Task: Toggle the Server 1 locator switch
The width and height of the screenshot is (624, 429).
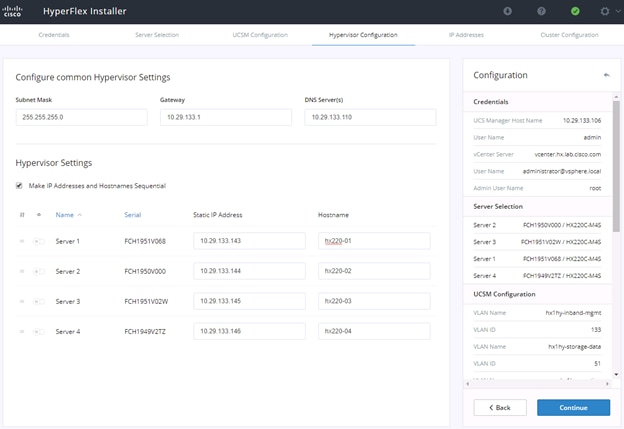Action: [x=39, y=241]
